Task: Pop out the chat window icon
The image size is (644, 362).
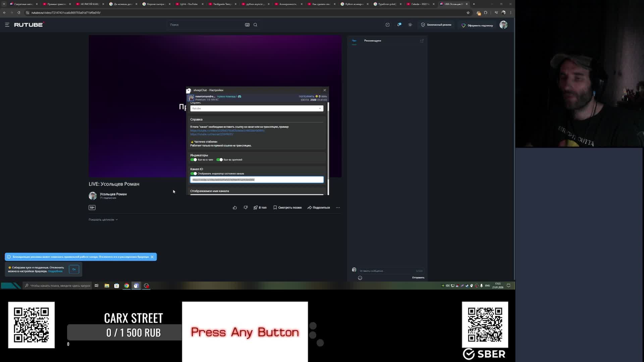Action: [422, 41]
